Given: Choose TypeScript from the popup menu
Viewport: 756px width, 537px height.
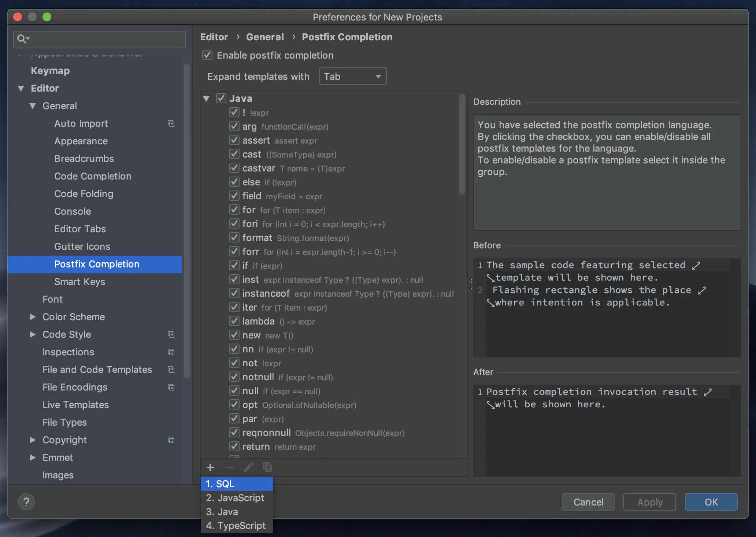Looking at the screenshot, I should [x=236, y=526].
